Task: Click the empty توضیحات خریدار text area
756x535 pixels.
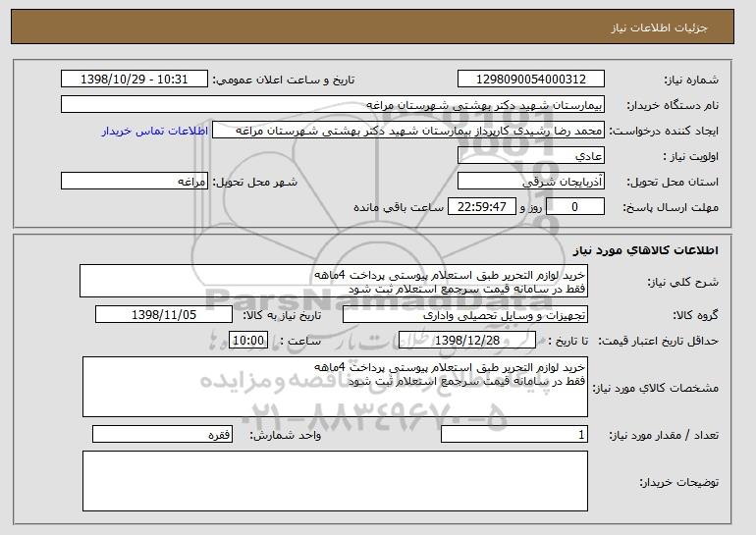Action: [x=335, y=481]
